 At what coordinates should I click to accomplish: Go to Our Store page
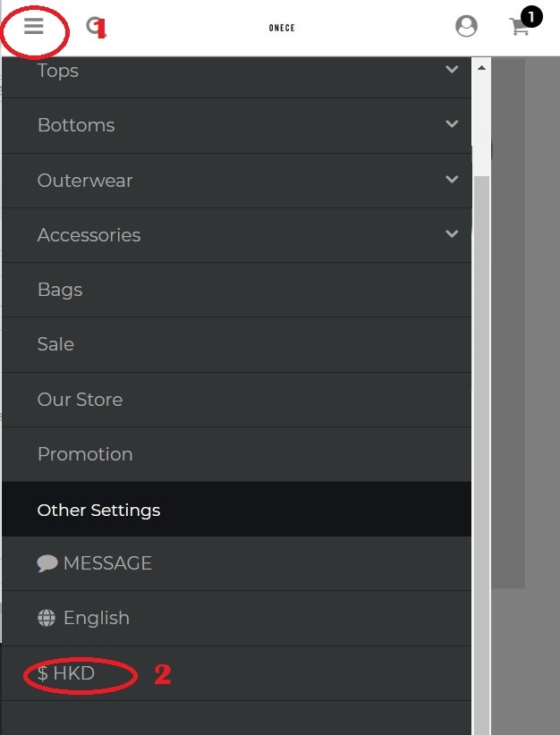click(x=80, y=400)
